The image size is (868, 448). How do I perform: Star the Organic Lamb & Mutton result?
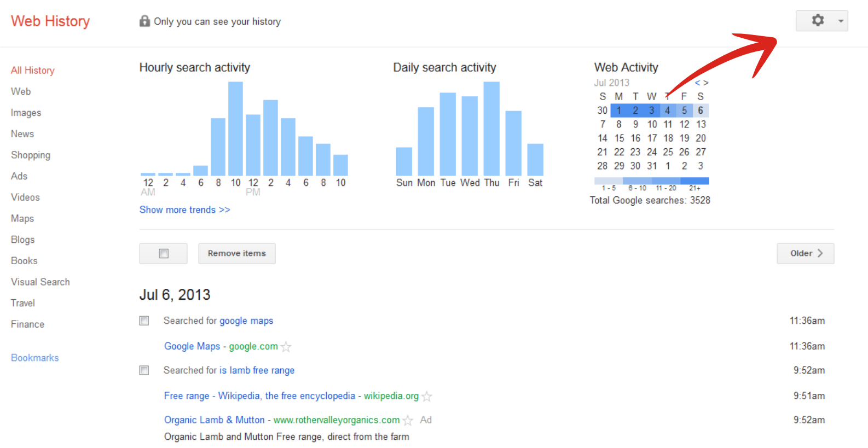tap(408, 421)
